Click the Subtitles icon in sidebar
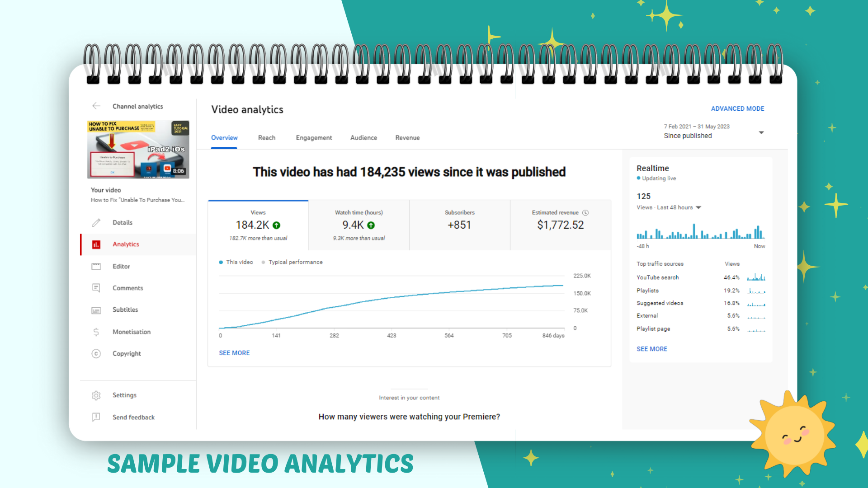This screenshot has width=868, height=488. click(x=96, y=310)
